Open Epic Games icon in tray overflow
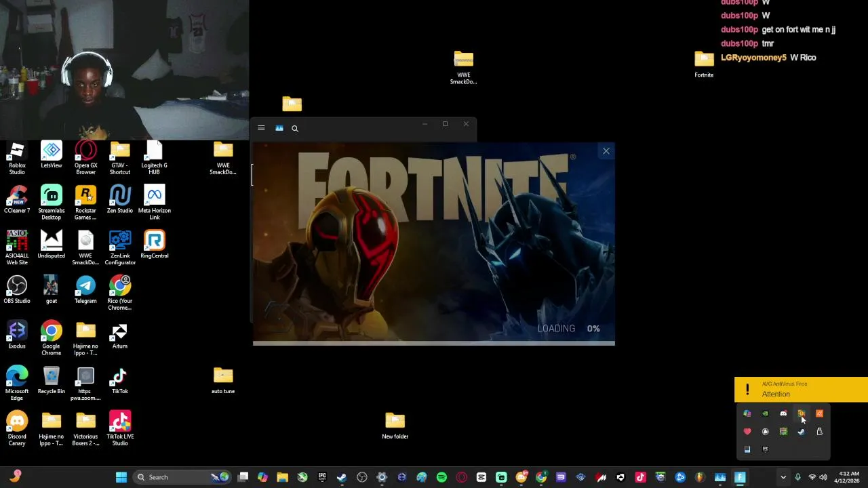The height and width of the screenshot is (488, 868). (765, 449)
